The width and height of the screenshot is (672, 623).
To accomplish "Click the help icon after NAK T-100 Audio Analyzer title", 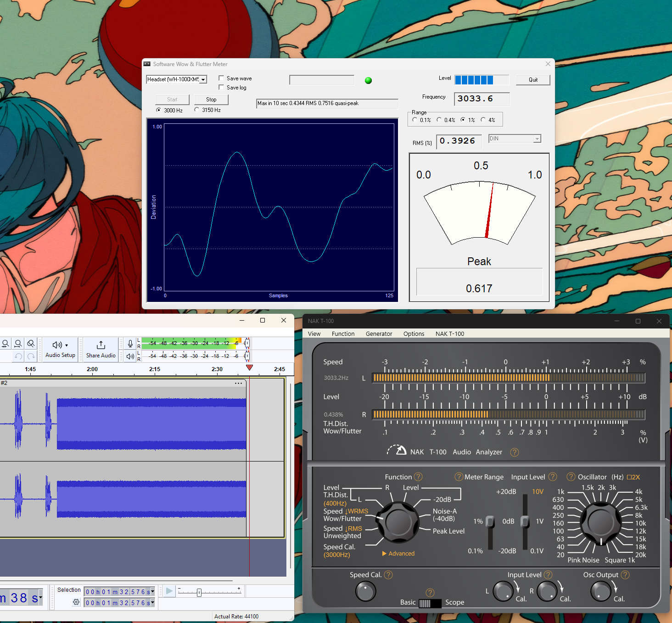I will [515, 452].
